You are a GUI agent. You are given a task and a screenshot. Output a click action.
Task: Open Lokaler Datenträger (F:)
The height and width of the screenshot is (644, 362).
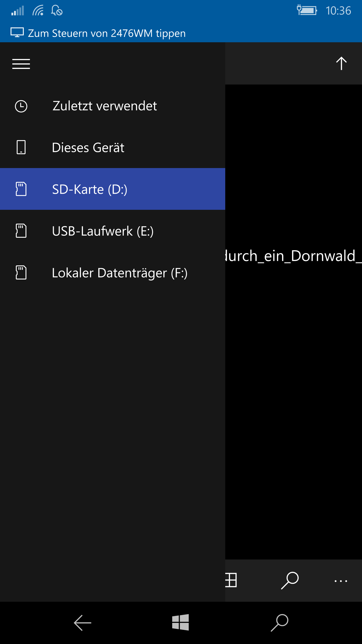pos(113,273)
